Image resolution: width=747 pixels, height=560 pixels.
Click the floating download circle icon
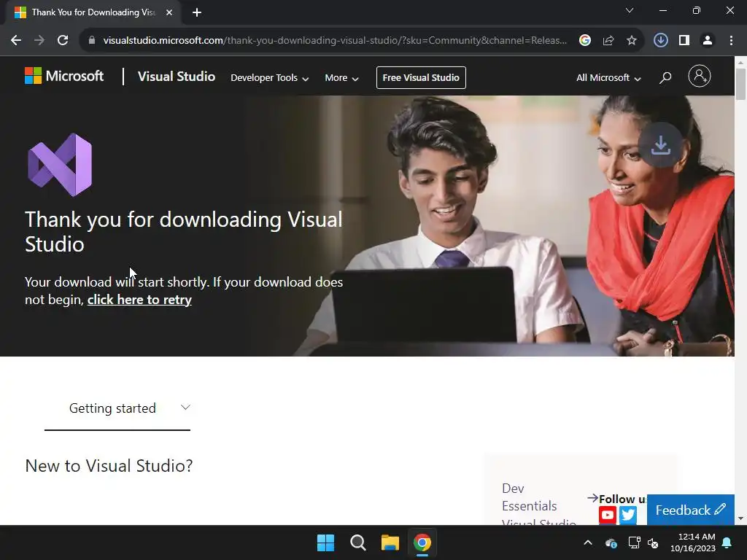pyautogui.click(x=661, y=145)
